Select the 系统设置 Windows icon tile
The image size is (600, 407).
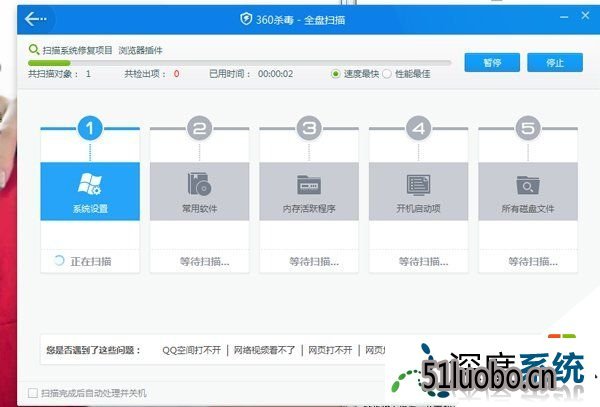coord(90,191)
